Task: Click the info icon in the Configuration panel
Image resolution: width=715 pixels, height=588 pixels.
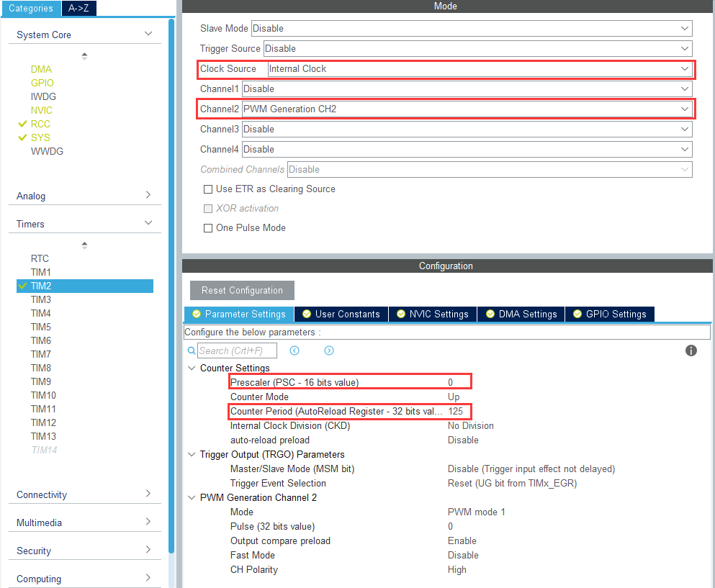Action: 691,350
